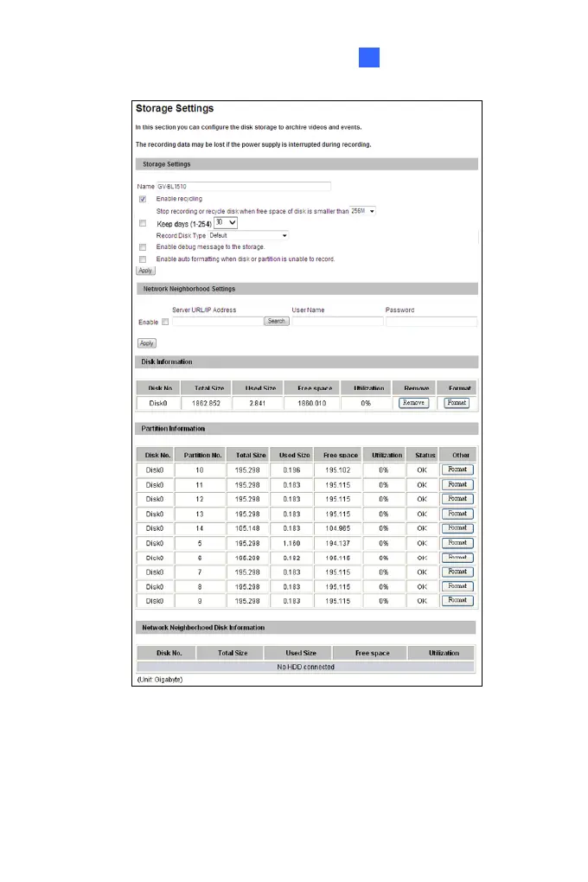Click the storage Name input field
Screen dimensions: 588x882
(244, 186)
